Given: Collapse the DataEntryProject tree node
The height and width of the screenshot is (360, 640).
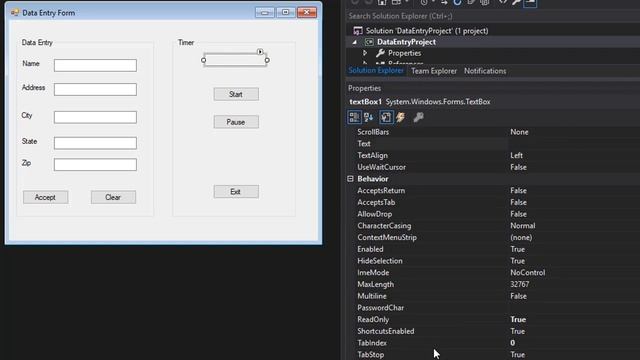Looking at the screenshot, I should 354,42.
